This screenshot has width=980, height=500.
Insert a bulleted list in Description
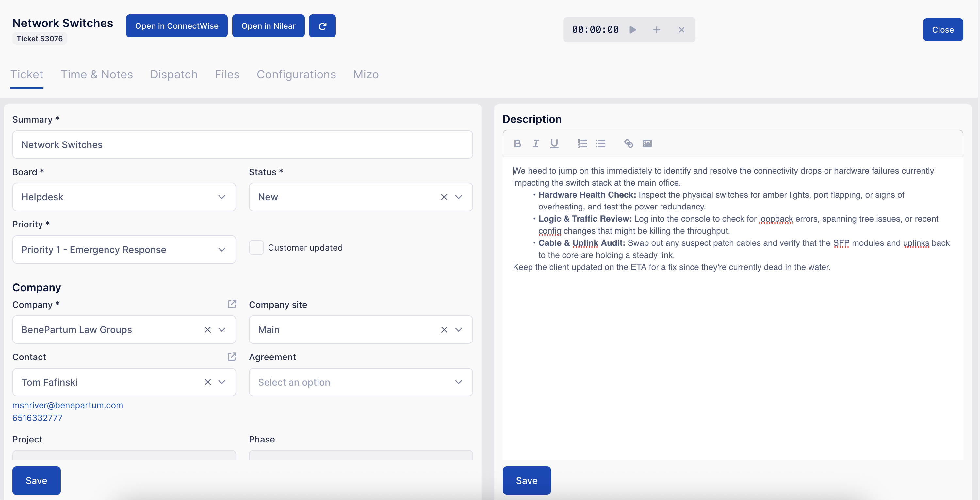click(x=601, y=143)
